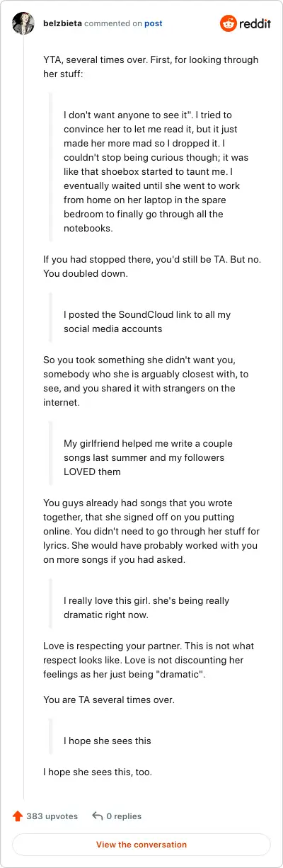
Task: Click the curved reply arrow icon
Action: (x=98, y=816)
